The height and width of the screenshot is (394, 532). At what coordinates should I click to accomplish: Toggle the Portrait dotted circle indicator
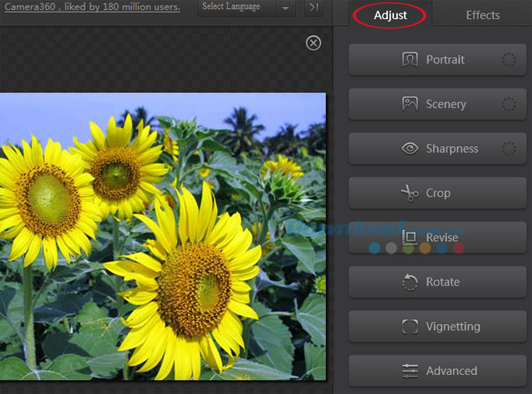coord(509,60)
